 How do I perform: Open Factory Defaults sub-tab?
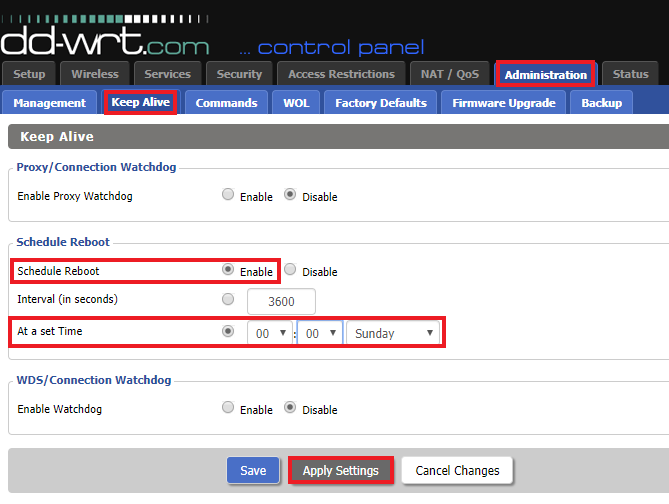click(381, 103)
